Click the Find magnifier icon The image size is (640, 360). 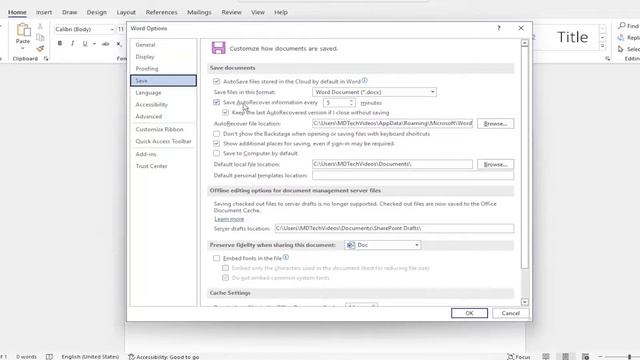pyautogui.click(x=622, y=26)
